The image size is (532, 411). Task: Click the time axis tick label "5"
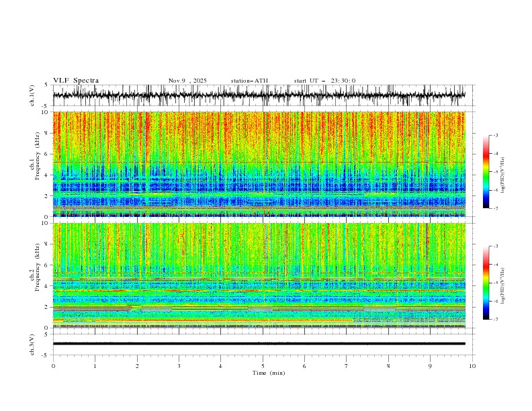tap(263, 366)
